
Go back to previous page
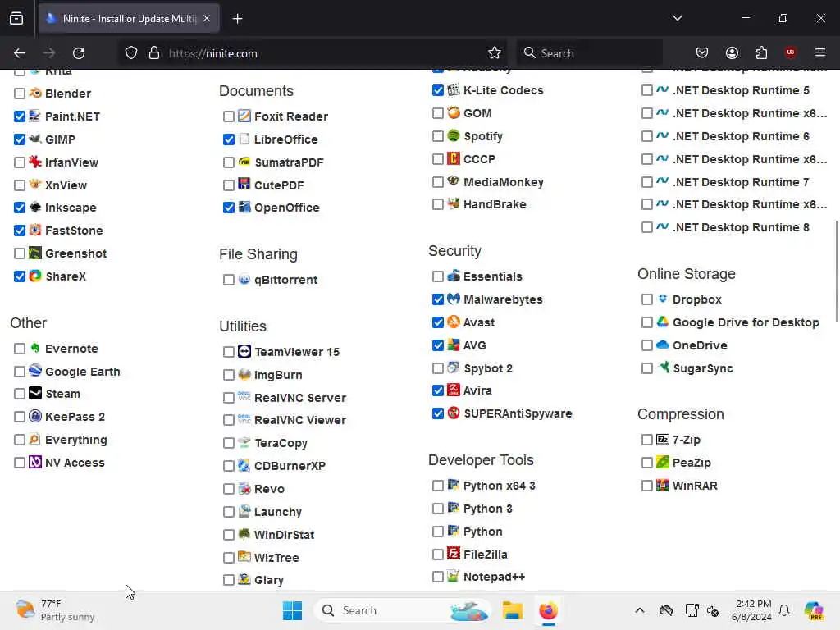(20, 52)
